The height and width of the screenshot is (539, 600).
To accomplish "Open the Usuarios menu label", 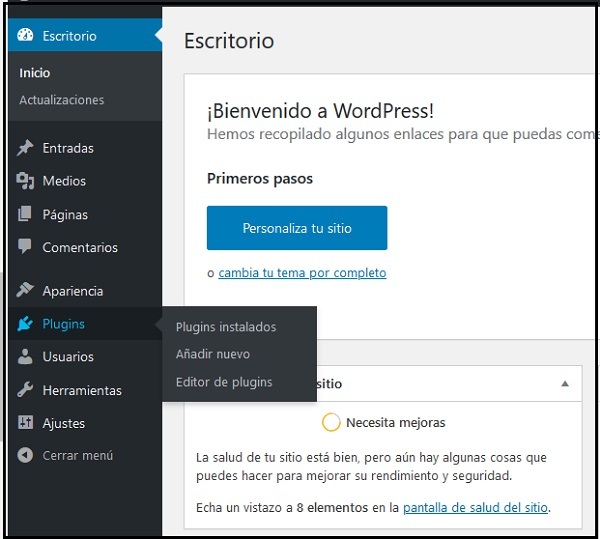I will tap(68, 357).
